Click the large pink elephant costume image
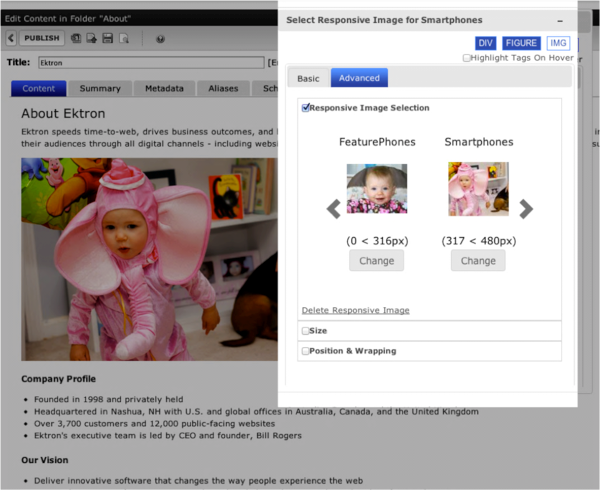The width and height of the screenshot is (600, 490). pos(150,259)
